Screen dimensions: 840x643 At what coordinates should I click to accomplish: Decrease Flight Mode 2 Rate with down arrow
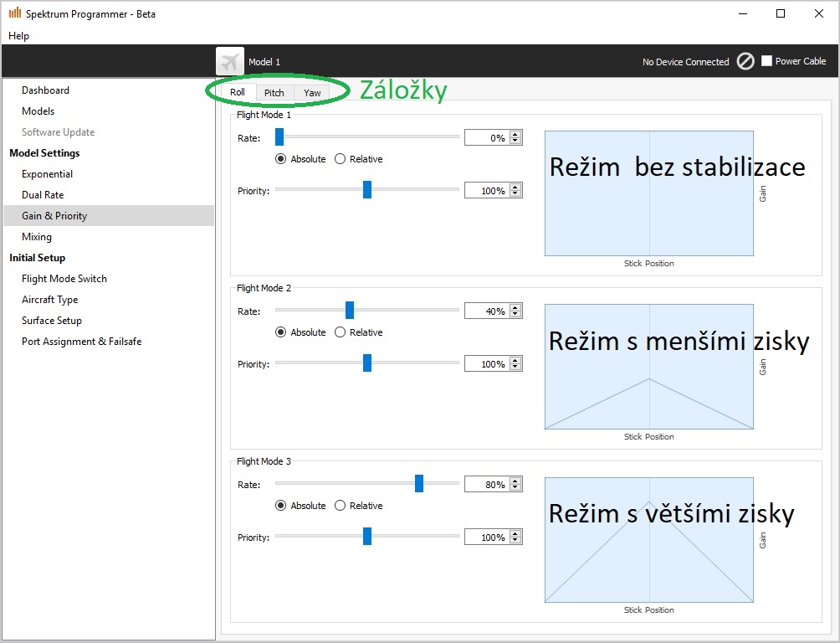click(515, 315)
